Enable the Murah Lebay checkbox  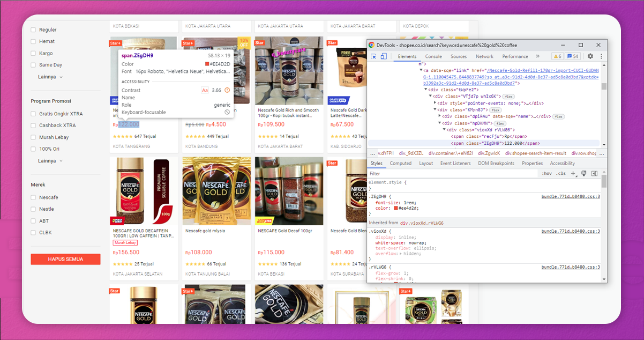pos(33,137)
